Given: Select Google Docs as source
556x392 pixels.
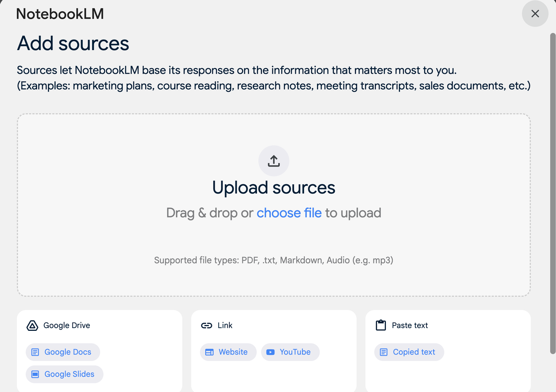Looking at the screenshot, I should (63, 352).
